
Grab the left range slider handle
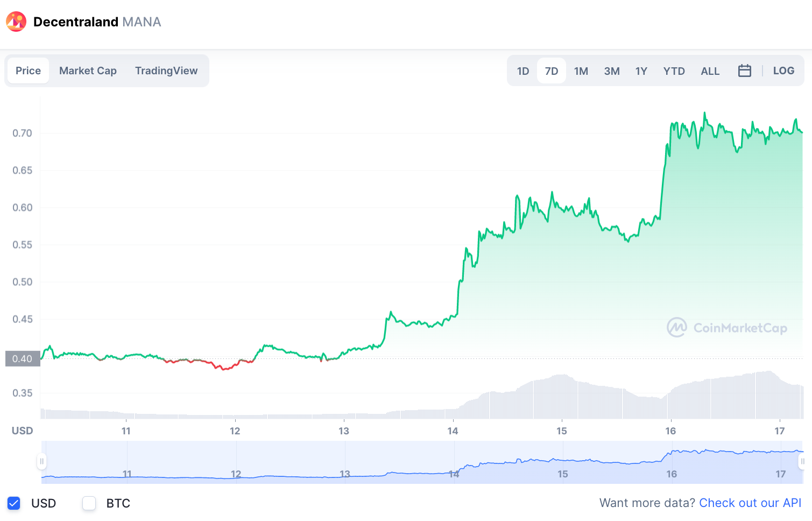[x=41, y=461]
